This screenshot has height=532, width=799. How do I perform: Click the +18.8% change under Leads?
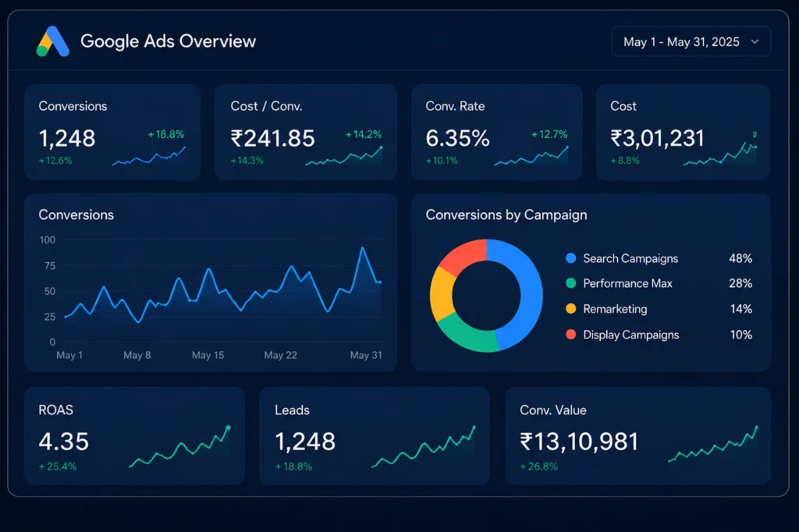(x=293, y=466)
